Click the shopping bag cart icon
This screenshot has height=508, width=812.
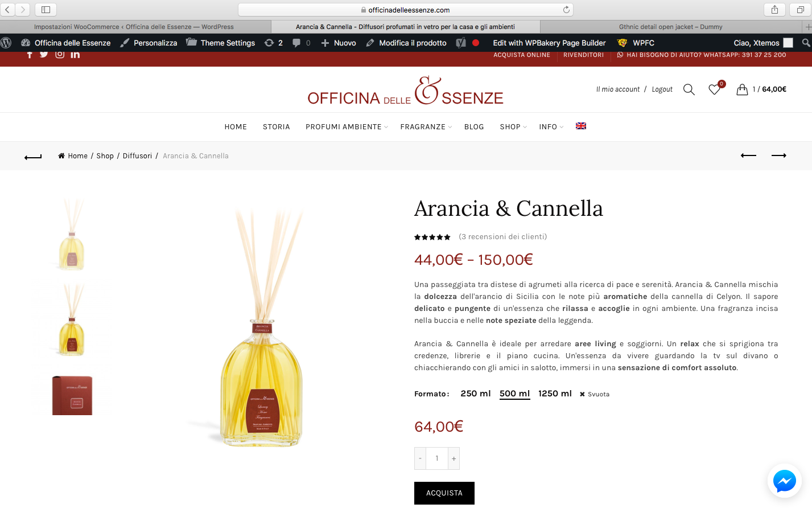(x=742, y=89)
